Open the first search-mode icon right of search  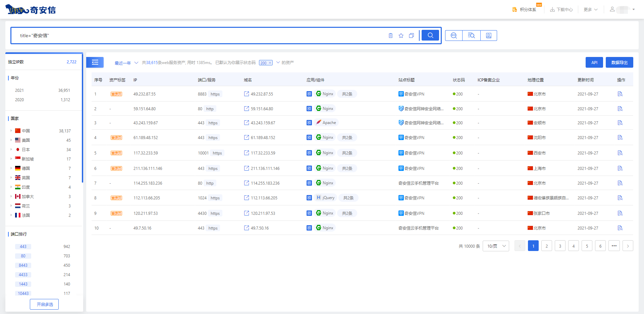[x=454, y=36]
